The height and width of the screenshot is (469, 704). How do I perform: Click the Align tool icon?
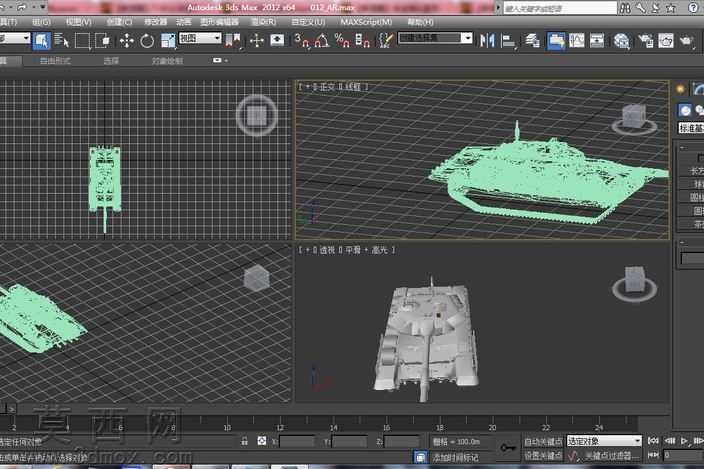tap(508, 41)
